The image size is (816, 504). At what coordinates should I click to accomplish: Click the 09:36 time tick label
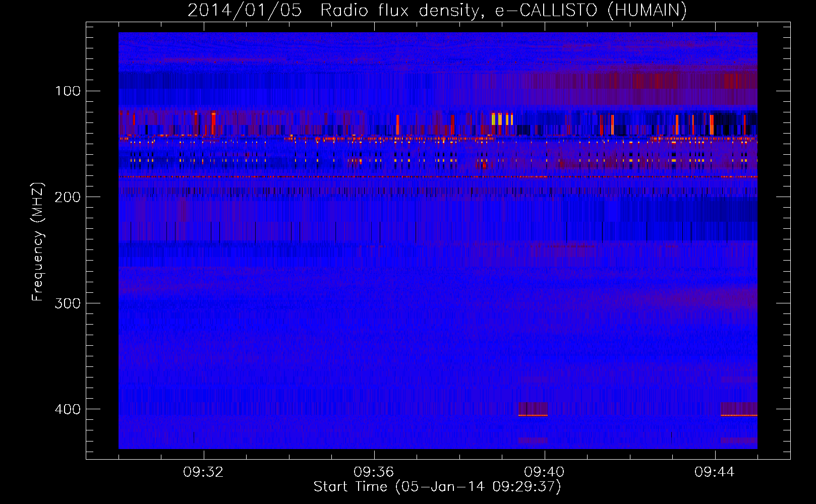pyautogui.click(x=374, y=472)
